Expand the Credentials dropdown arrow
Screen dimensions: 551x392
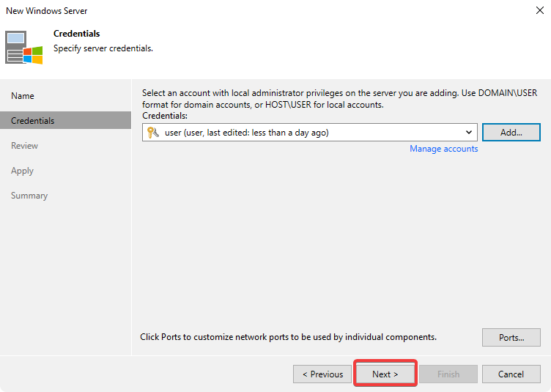469,133
